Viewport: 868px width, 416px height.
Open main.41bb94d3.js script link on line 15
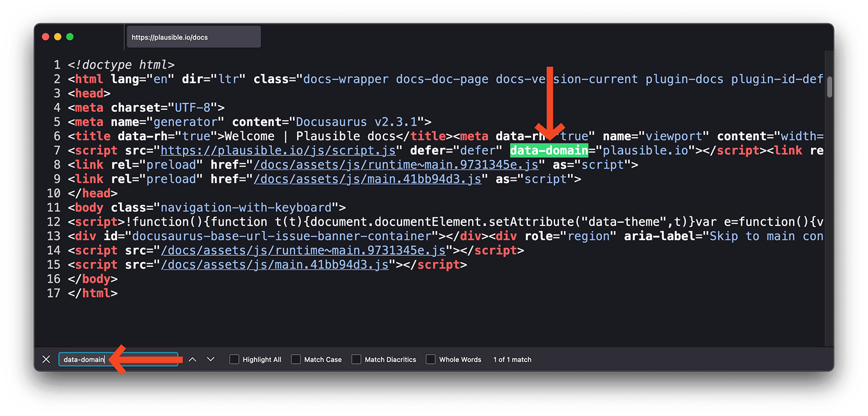coord(275,264)
